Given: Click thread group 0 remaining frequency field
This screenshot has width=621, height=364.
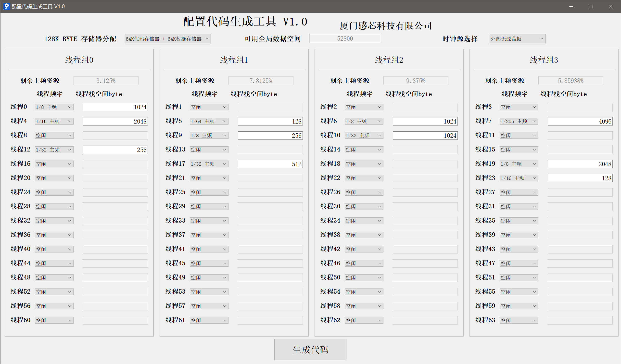Looking at the screenshot, I should [106, 81].
